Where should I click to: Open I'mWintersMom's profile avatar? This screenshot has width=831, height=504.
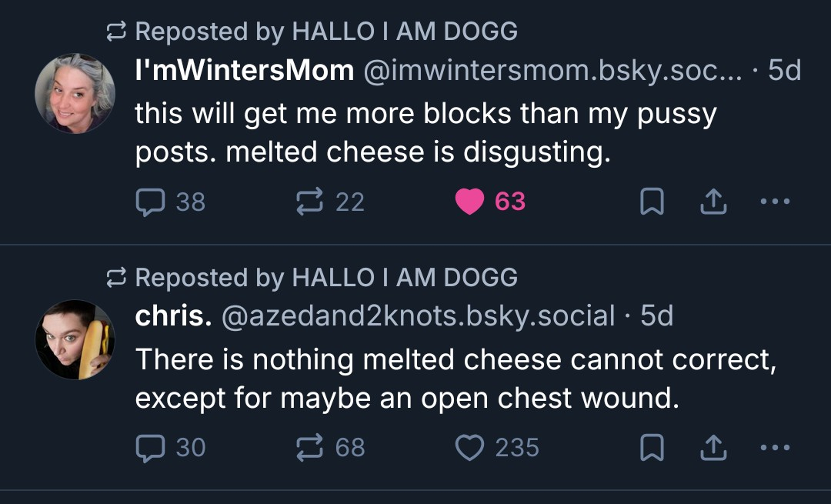point(75,93)
